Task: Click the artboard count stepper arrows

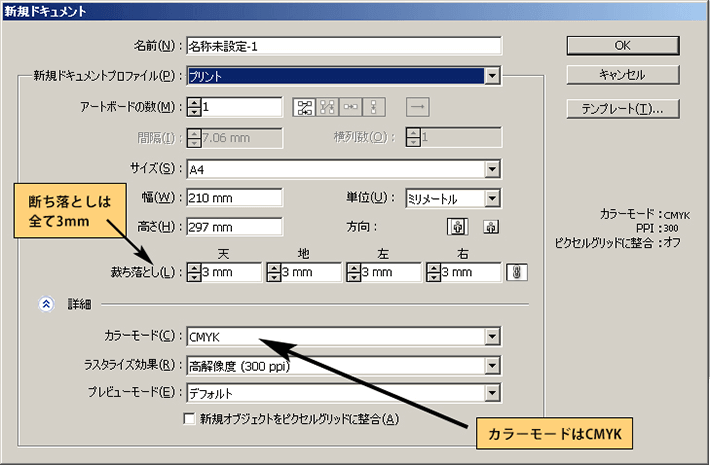Action: [194, 107]
